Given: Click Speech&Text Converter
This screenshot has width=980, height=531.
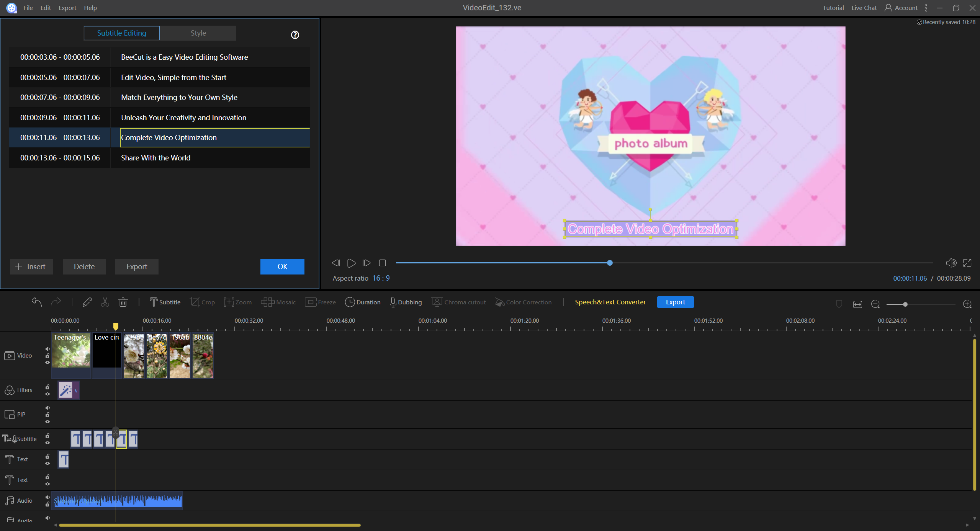Looking at the screenshot, I should (x=610, y=302).
